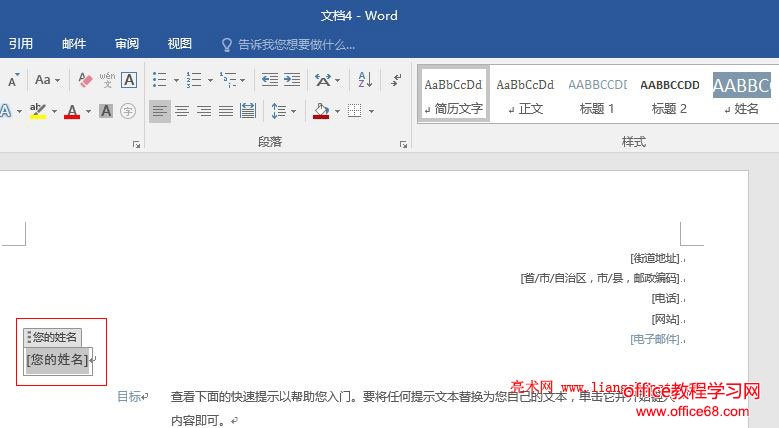Apply text highlight color

coord(38,111)
